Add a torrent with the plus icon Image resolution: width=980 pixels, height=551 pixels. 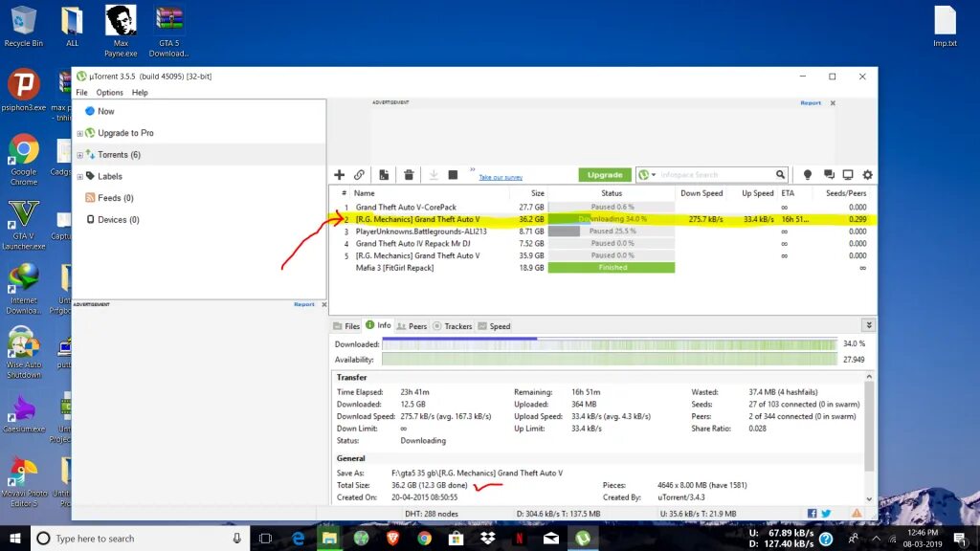pos(340,175)
